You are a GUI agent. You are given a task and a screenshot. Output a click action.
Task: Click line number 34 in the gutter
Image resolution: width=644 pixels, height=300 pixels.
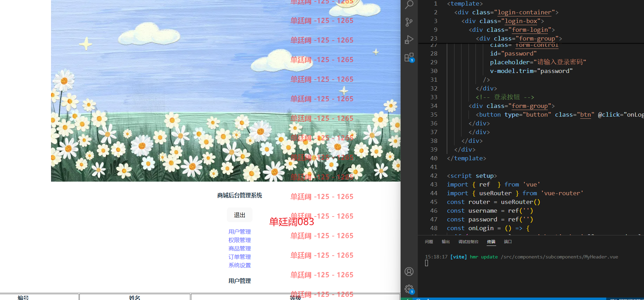tap(434, 106)
